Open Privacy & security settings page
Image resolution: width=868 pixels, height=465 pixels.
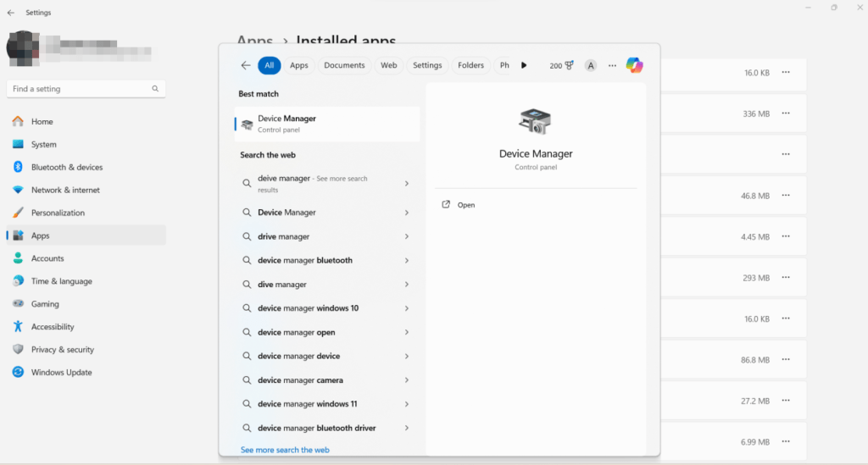click(x=62, y=349)
